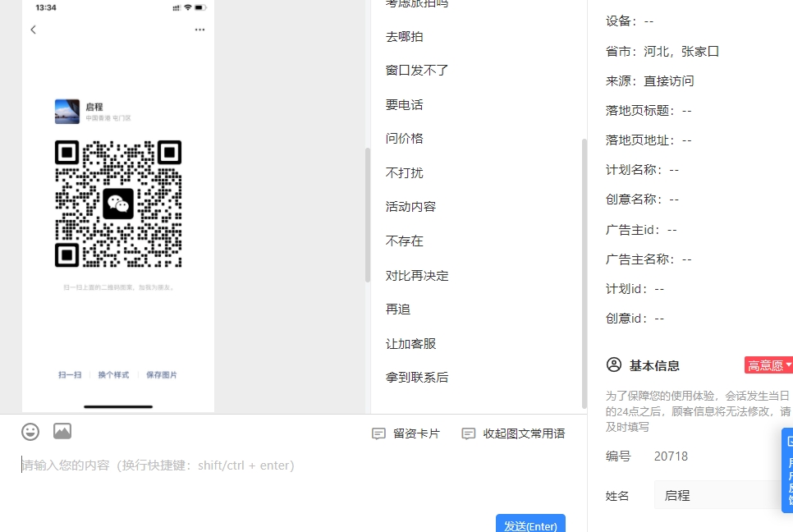Select quick phrase 活动内容

(410, 207)
